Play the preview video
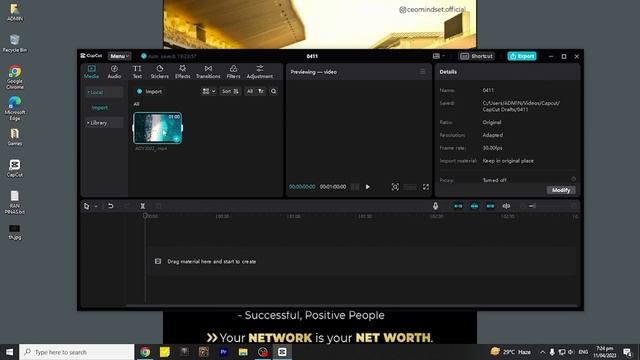 coord(368,187)
